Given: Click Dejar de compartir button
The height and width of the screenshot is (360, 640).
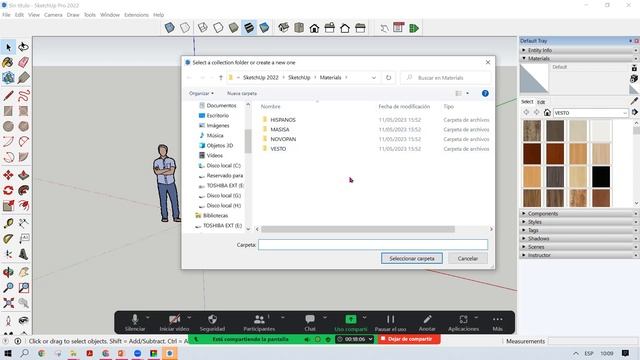Looking at the screenshot, I should [x=409, y=339].
